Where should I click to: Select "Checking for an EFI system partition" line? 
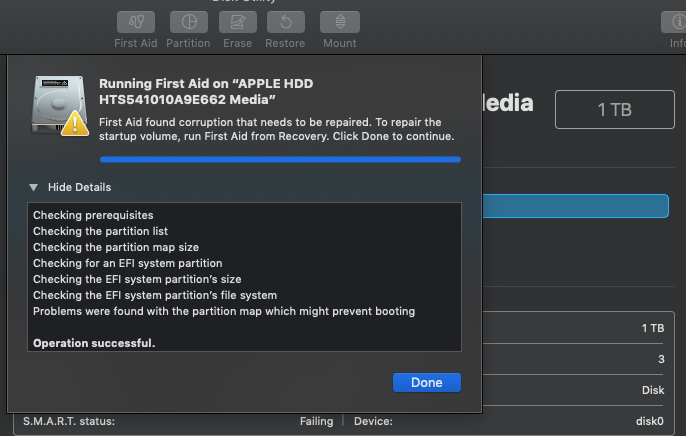pos(128,263)
